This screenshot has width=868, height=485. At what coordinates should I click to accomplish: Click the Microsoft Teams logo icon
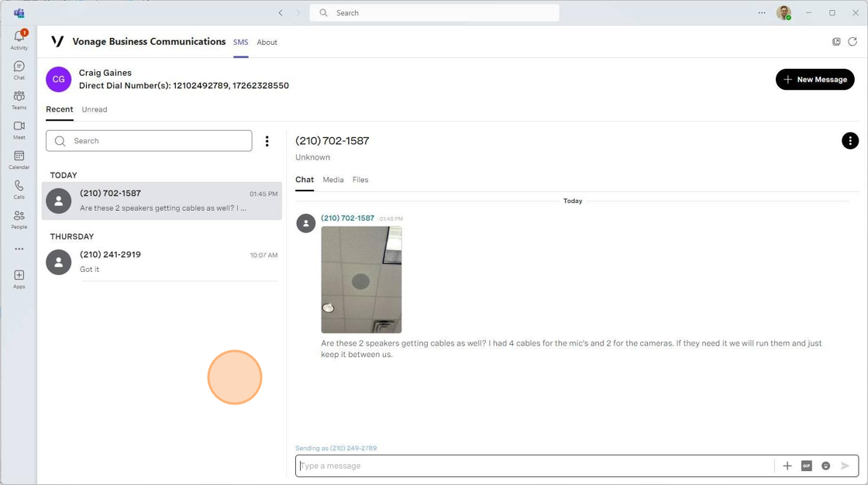point(19,12)
